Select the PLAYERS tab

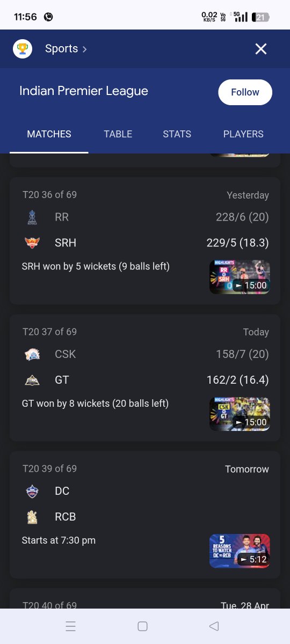(243, 134)
